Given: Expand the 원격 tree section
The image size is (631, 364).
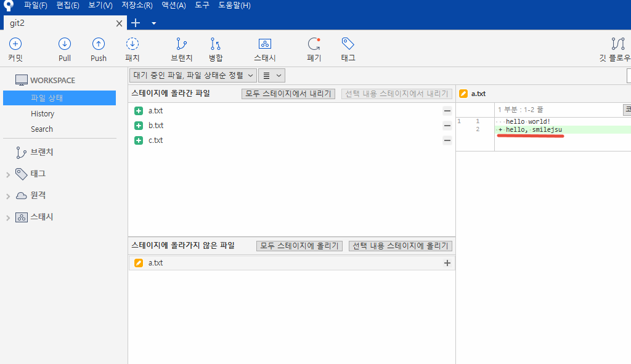Looking at the screenshot, I should tap(8, 196).
